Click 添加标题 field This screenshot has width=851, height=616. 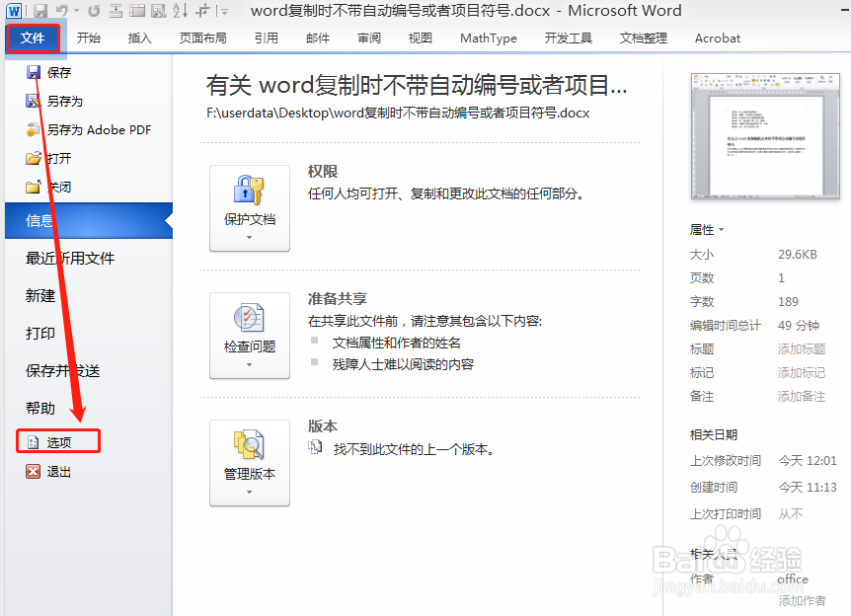802,349
